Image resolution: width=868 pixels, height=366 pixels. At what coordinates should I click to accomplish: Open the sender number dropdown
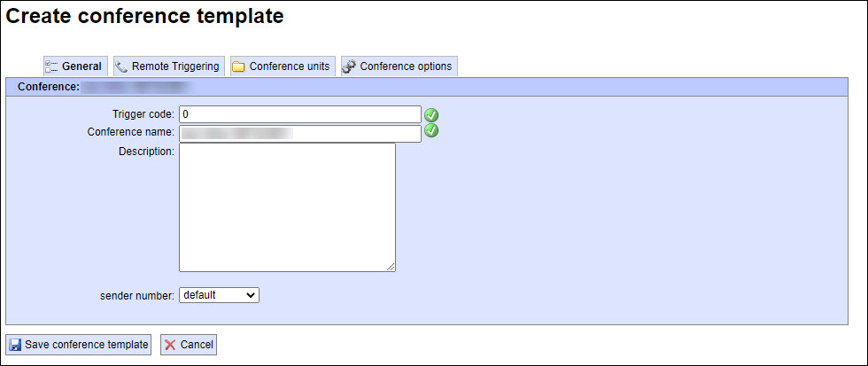pyautogui.click(x=220, y=295)
